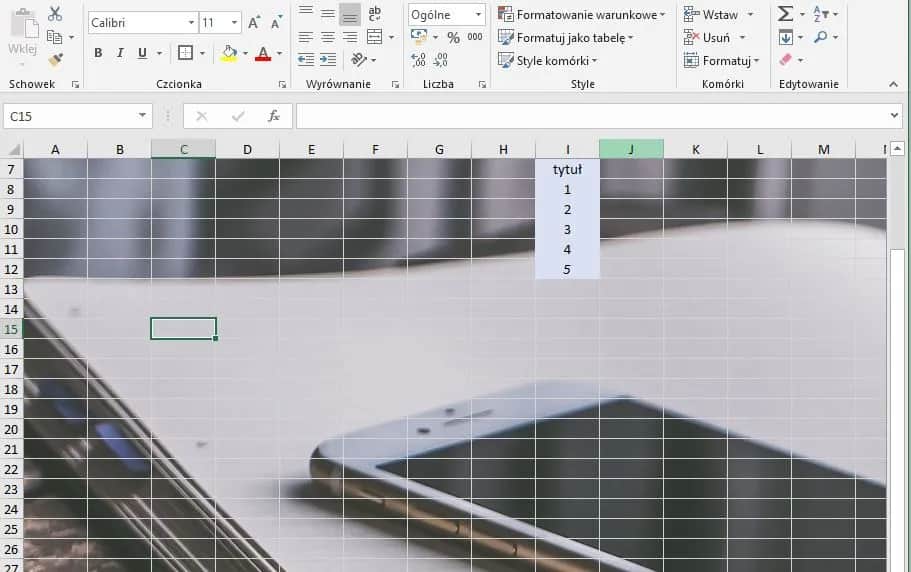Screen dimensions: 911x572
Task: Select the Format Painter brush icon
Action: (x=55, y=60)
